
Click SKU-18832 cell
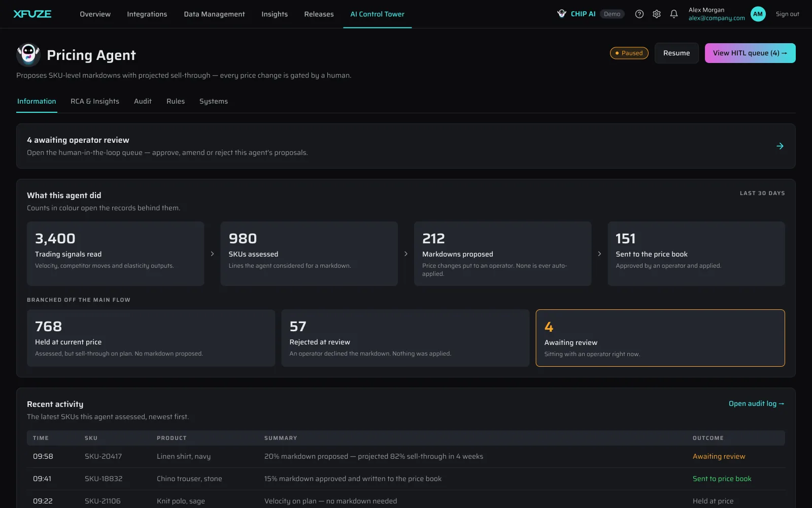pyautogui.click(x=104, y=479)
